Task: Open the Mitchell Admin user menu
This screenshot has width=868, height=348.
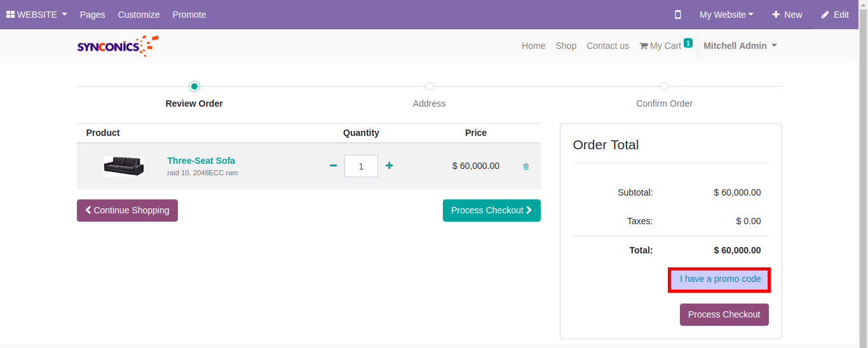Action: click(740, 46)
